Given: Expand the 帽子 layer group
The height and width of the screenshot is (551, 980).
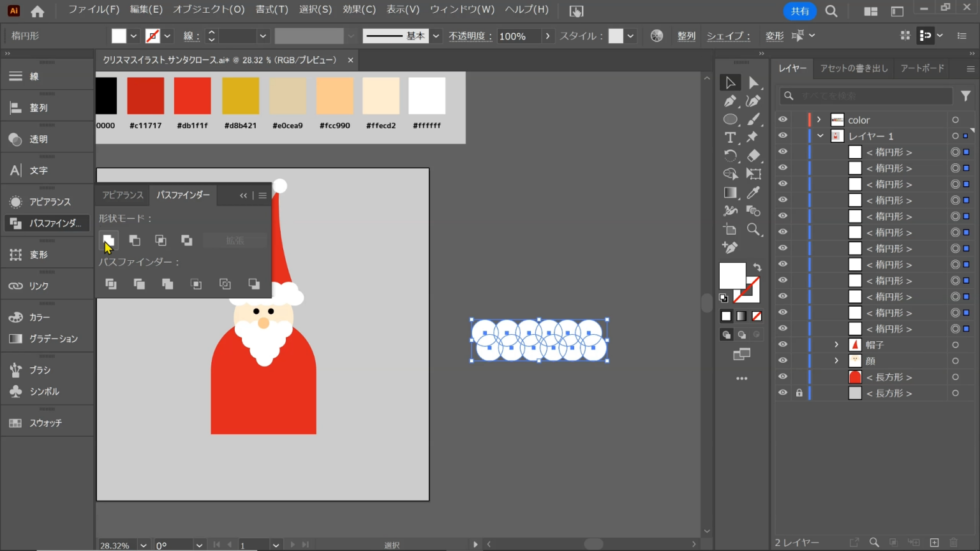Looking at the screenshot, I should 836,344.
